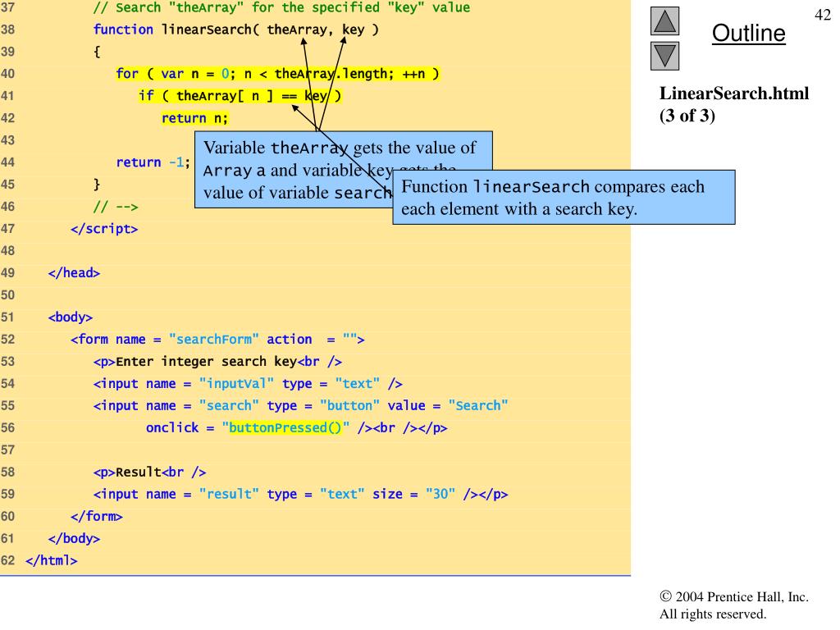Click "Enter integer search key" paragraph line
840x630 pixels.
(217, 362)
